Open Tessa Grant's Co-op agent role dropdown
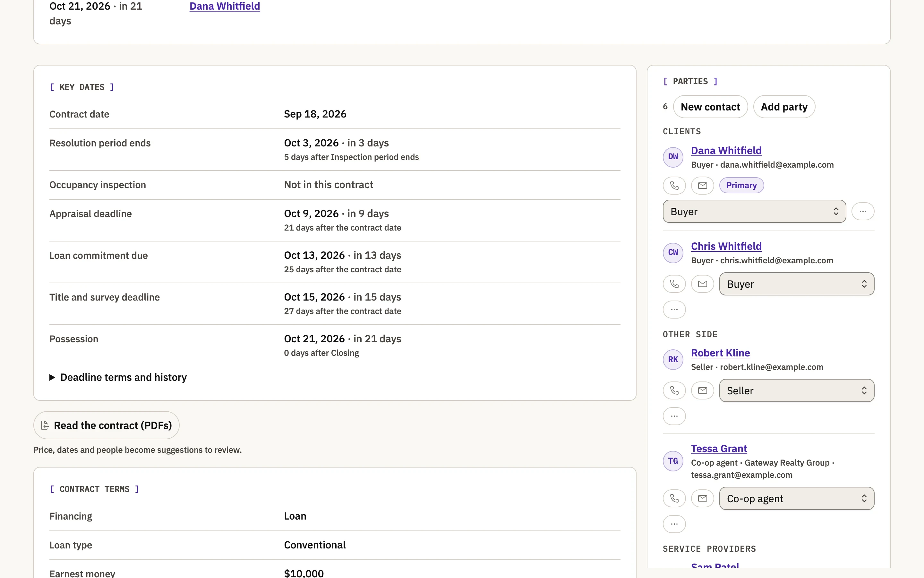Viewport: 924px width, 578px height. pos(797,498)
